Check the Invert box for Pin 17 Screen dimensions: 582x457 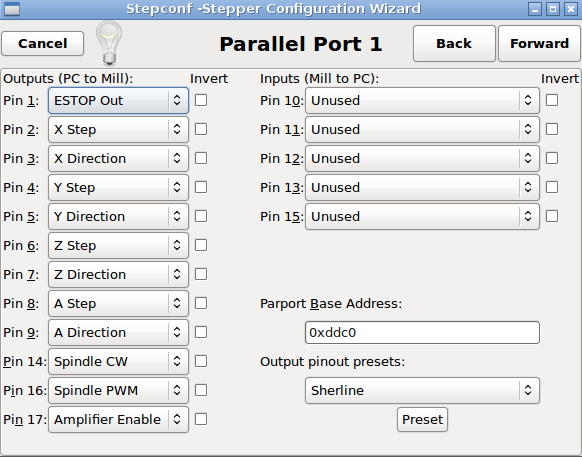[201, 419]
